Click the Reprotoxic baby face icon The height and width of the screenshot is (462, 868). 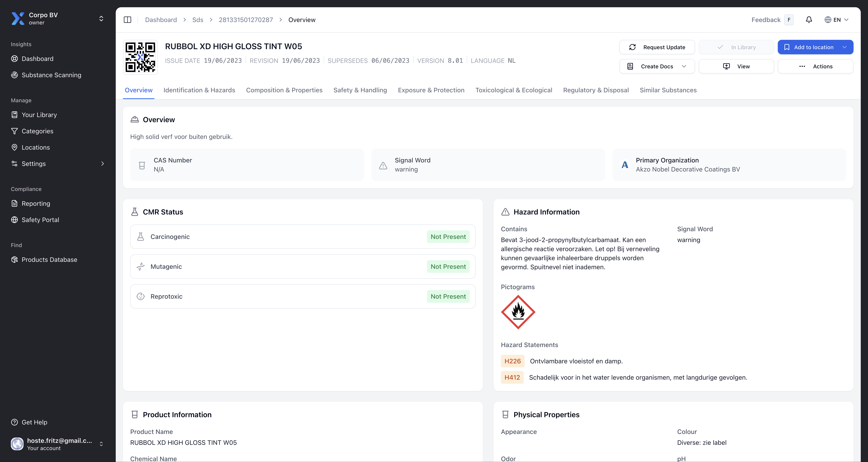coord(140,296)
